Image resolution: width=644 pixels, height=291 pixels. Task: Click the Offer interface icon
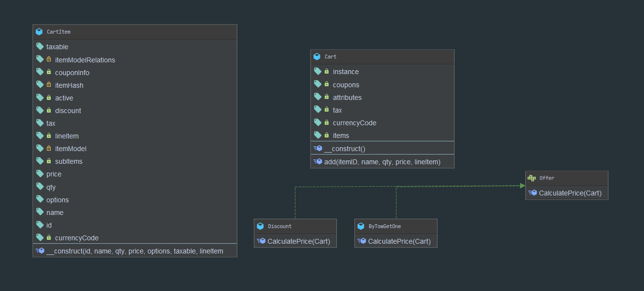(532, 178)
